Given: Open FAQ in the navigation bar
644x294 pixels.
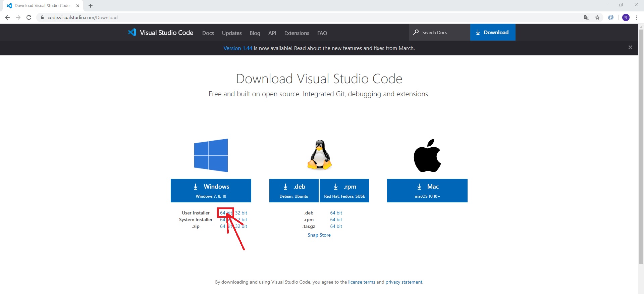Looking at the screenshot, I should [x=322, y=33].
